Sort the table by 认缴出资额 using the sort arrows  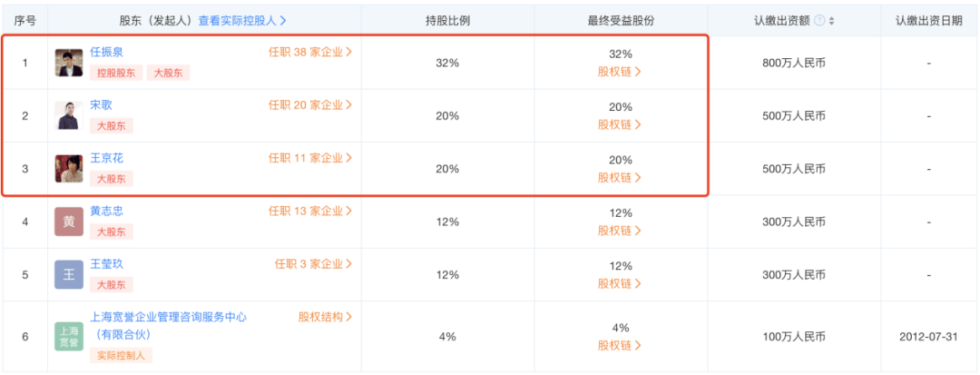click(x=831, y=20)
